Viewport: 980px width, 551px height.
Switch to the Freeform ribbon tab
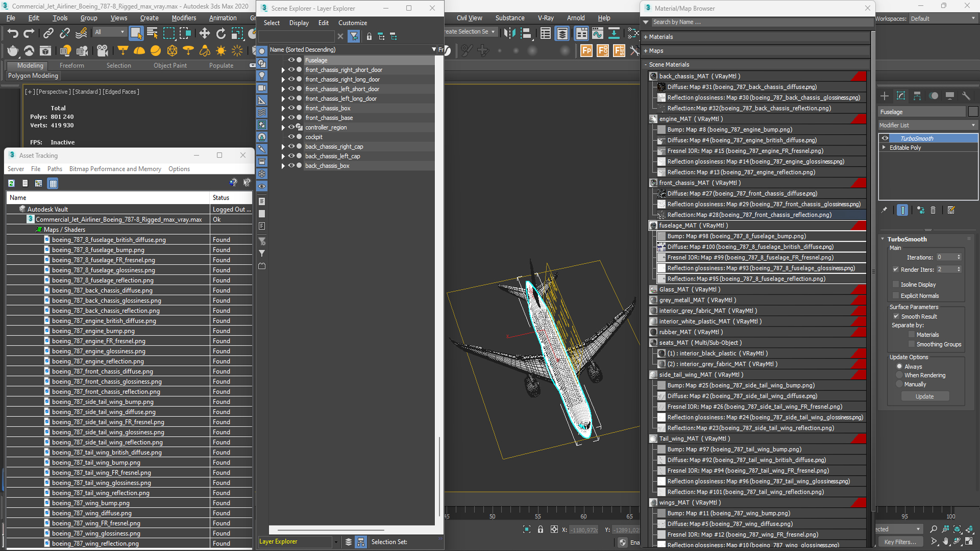71,65
